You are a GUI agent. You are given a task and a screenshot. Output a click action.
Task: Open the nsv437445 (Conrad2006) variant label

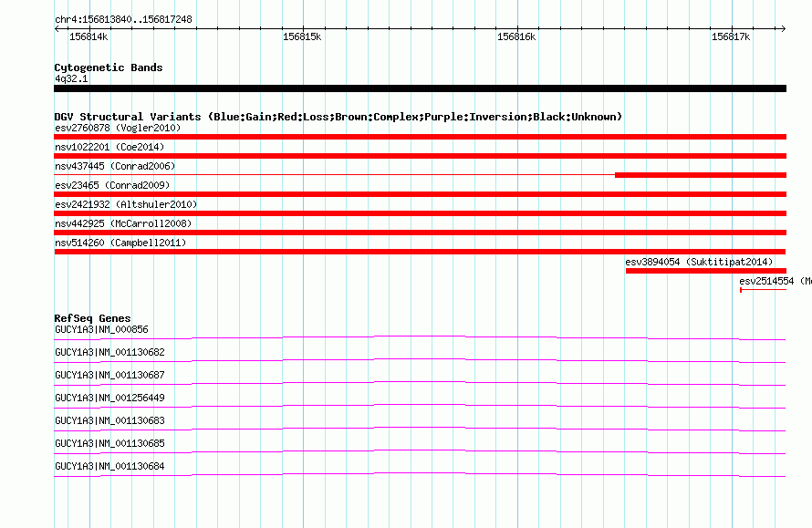pyautogui.click(x=115, y=167)
